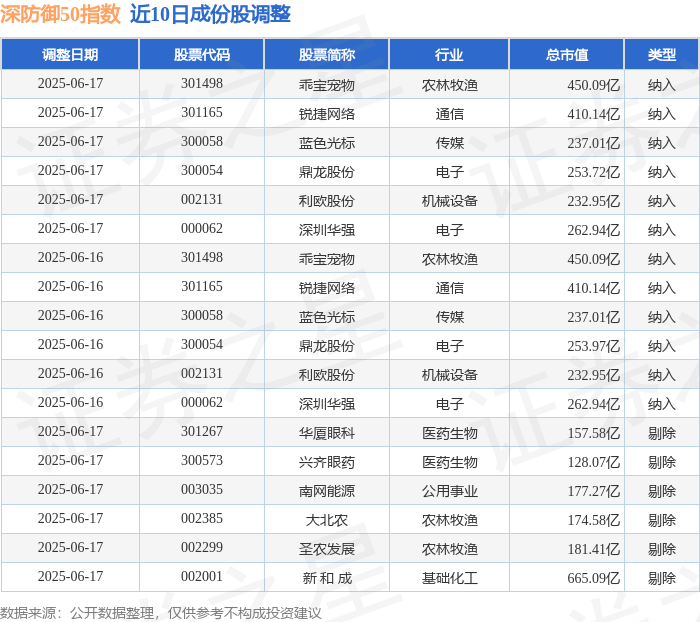The height and width of the screenshot is (622, 700).
Task: Click 纳入 in the 2025-06-17 乖宝宠物 row
Action: point(662,84)
